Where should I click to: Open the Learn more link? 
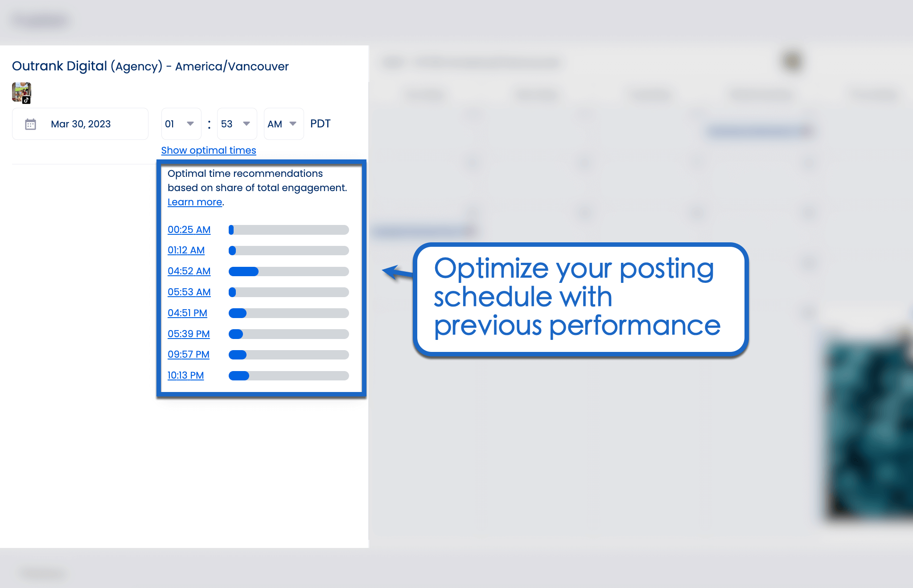tap(194, 202)
